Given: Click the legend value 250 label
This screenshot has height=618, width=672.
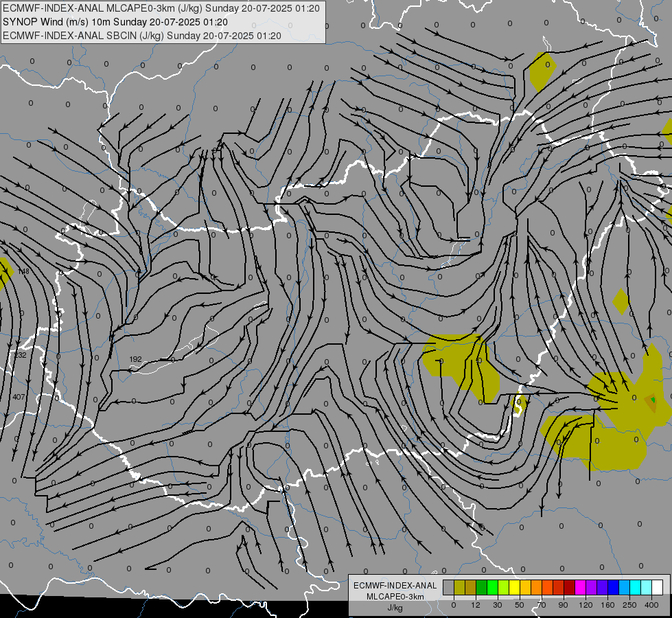Looking at the screenshot, I should point(629,605).
